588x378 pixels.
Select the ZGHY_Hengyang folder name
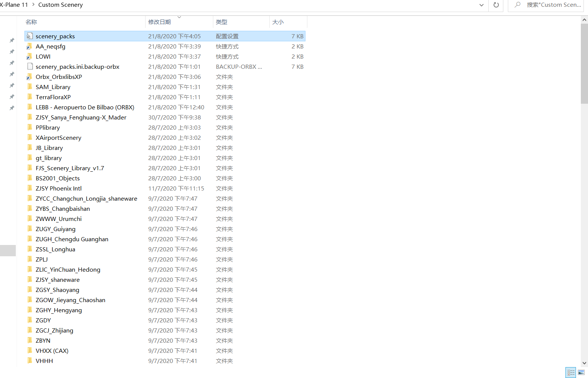59,310
